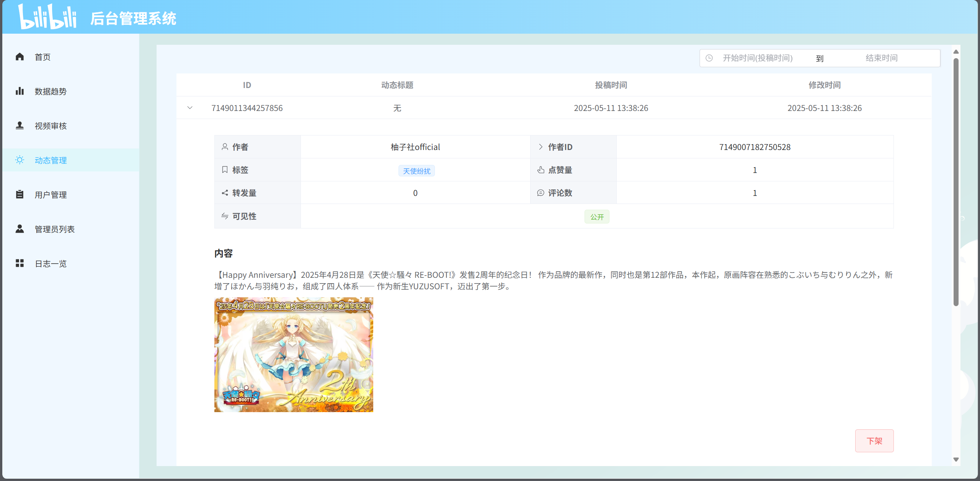
Task: Click the 开始时间 start date field
Action: tap(757, 58)
